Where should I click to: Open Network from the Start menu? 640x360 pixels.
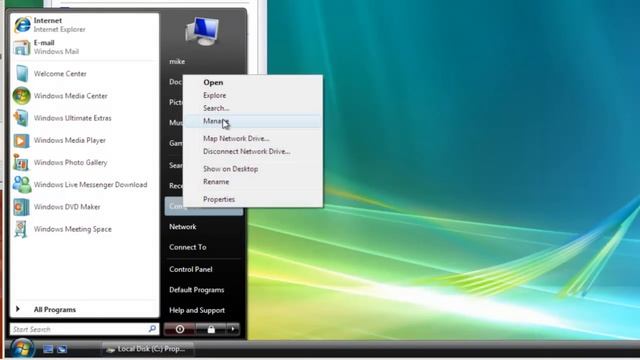183,227
